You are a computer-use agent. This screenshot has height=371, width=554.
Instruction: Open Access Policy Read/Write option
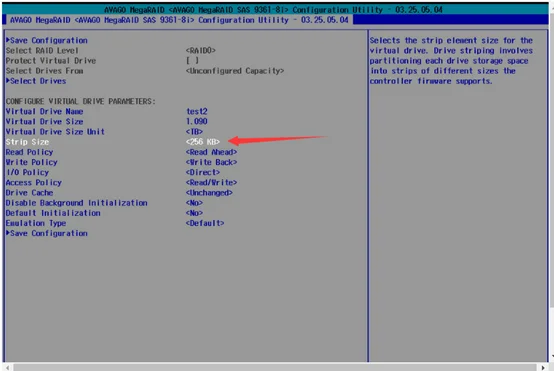tap(211, 183)
